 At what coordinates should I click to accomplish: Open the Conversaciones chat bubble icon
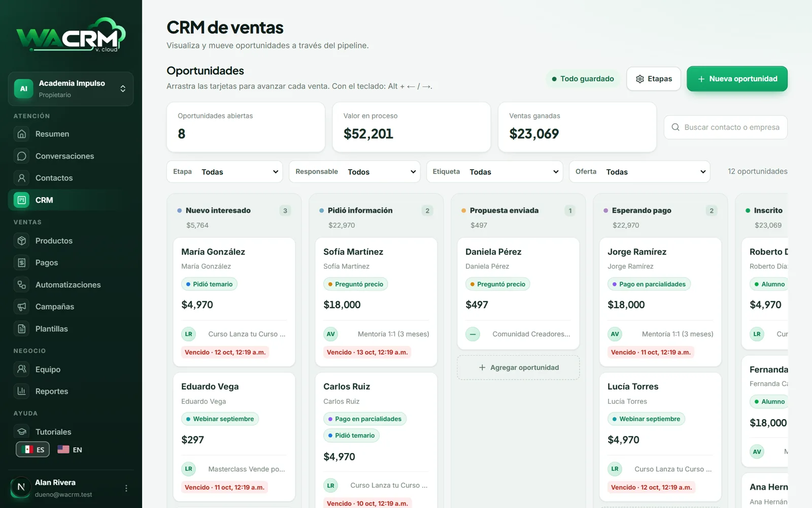tap(22, 156)
